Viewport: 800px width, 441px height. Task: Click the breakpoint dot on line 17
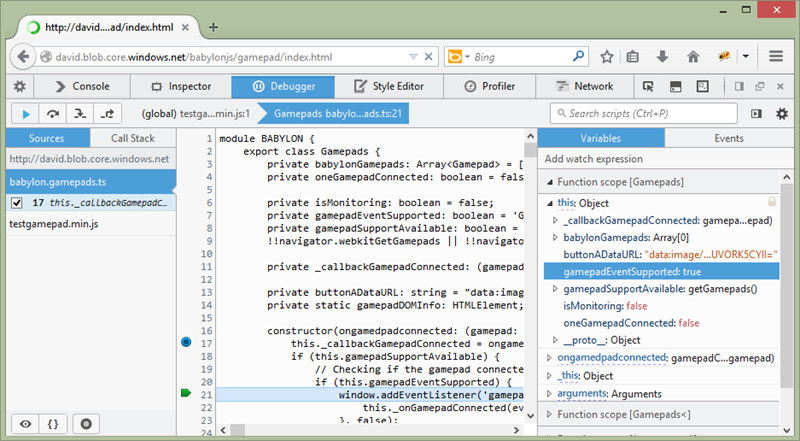point(186,342)
